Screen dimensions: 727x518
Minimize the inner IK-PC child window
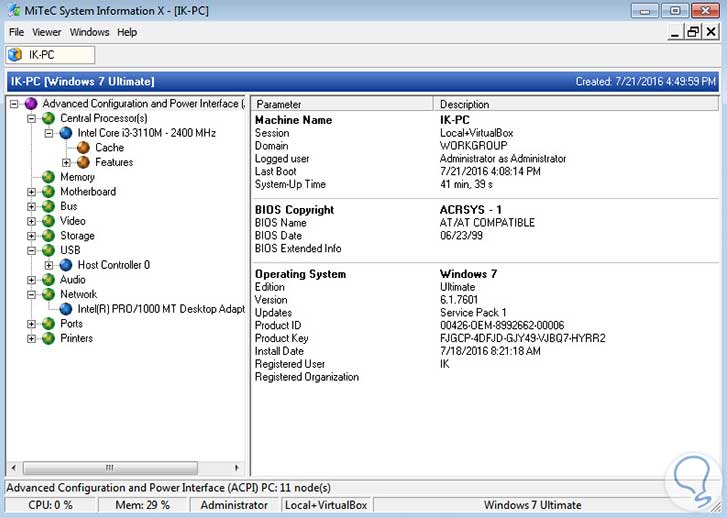pyautogui.click(x=676, y=32)
